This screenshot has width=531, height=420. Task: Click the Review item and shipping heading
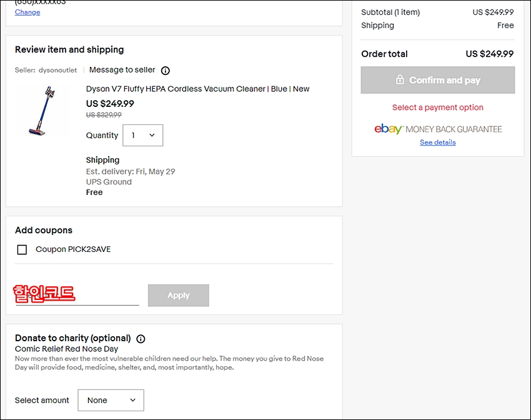click(69, 50)
